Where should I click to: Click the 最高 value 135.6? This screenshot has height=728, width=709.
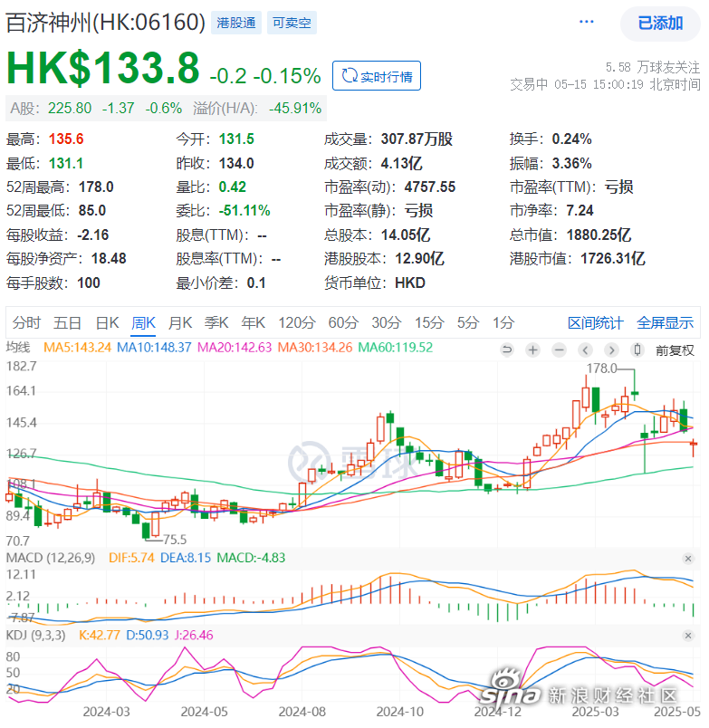66,139
